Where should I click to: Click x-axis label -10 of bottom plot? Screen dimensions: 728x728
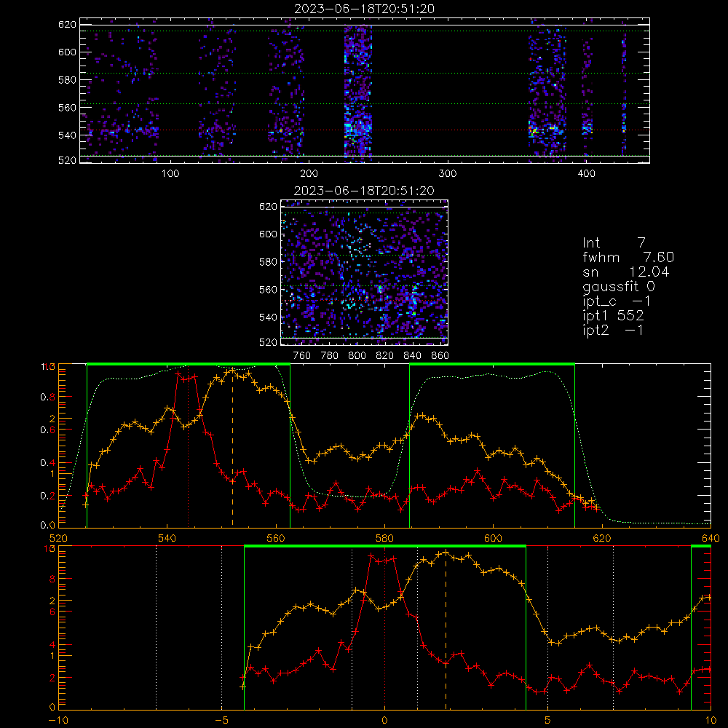tap(58, 721)
